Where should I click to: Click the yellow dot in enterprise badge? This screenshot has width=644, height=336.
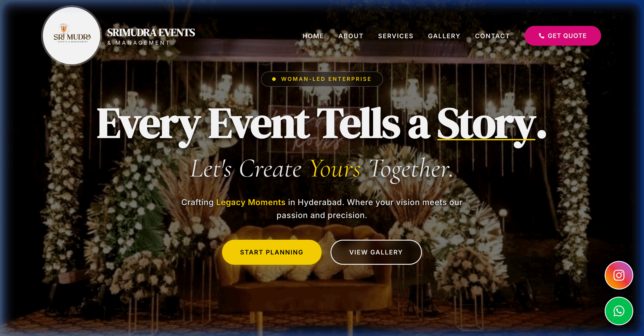274,79
